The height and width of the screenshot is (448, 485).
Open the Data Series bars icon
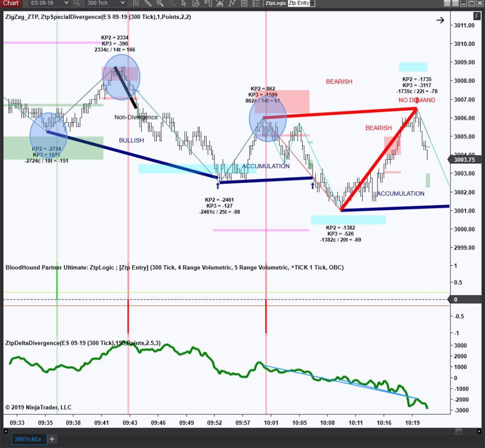pos(136,3)
